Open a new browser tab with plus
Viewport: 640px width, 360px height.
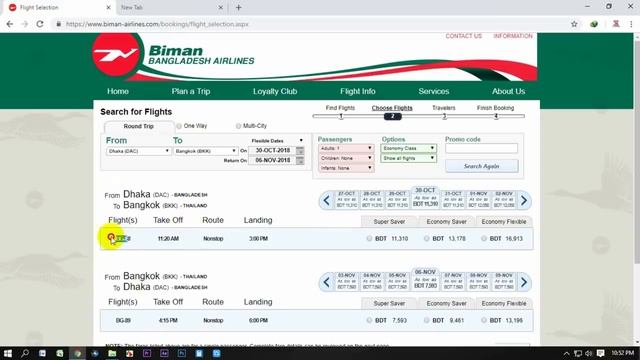[x=239, y=7]
